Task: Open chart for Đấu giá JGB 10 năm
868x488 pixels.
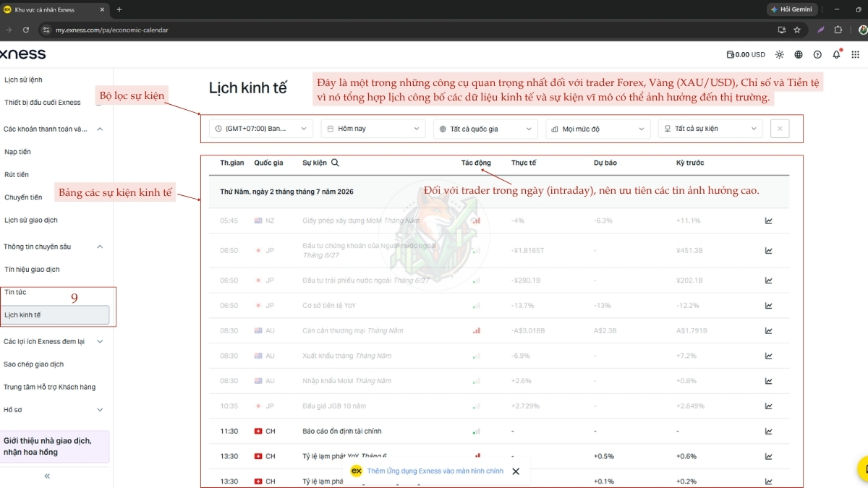Action: [x=769, y=406]
